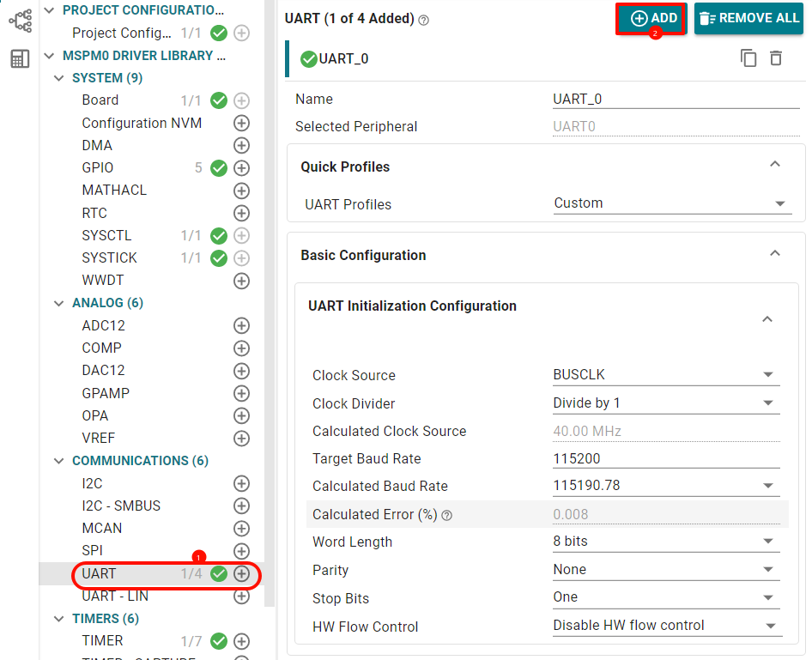Add another TIMER instance via plus icon
Viewport: 812px width, 660px height.
click(x=241, y=641)
